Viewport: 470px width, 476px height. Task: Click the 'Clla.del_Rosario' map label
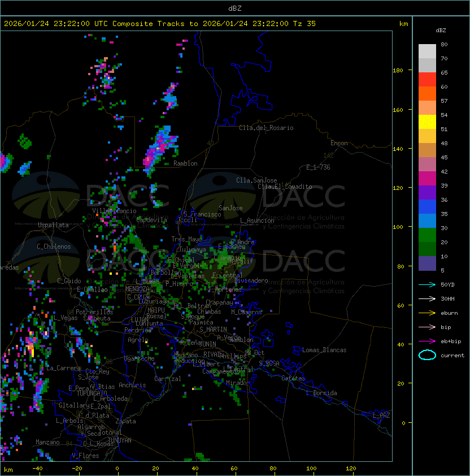pyautogui.click(x=266, y=128)
